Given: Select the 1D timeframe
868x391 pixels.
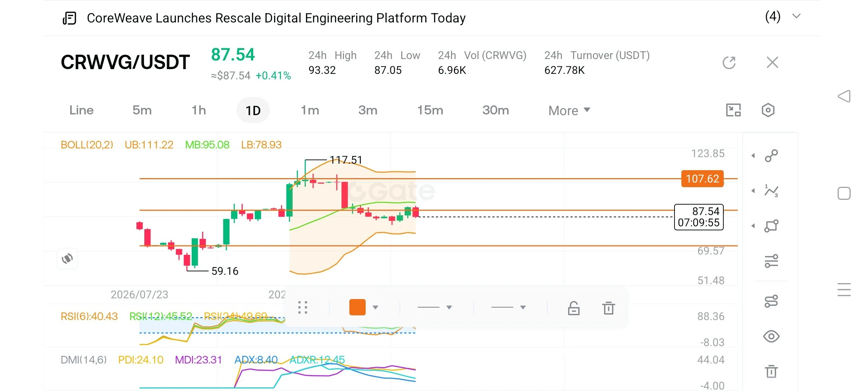Looking at the screenshot, I should click(253, 110).
